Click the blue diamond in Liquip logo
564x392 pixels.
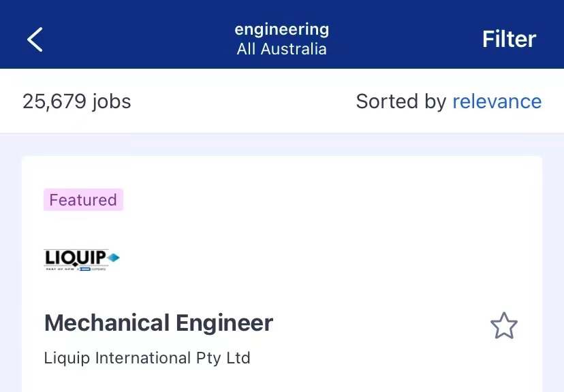tap(113, 257)
